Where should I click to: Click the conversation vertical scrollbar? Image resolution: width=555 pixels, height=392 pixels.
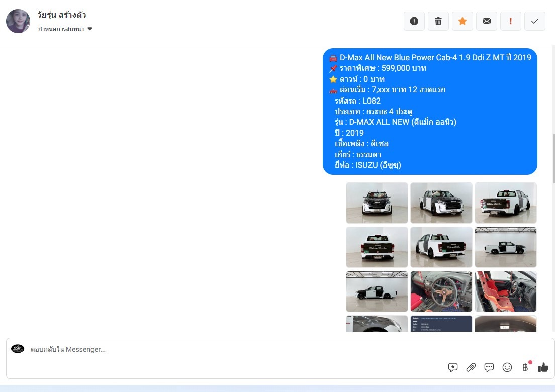(x=553, y=158)
